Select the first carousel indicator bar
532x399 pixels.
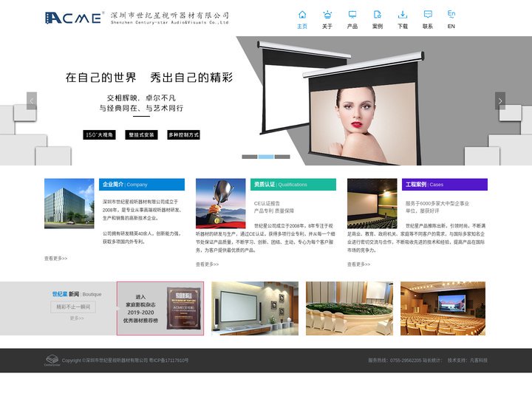pyautogui.click(x=250, y=157)
